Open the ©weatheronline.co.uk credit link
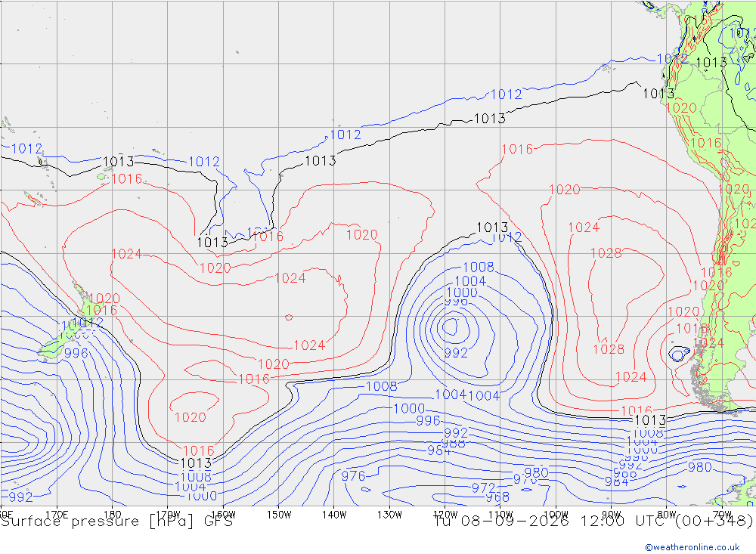 pos(692,547)
